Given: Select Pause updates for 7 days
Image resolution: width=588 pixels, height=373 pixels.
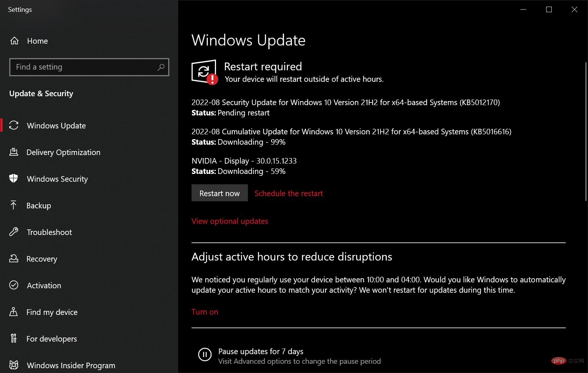Looking at the screenshot, I should click(x=261, y=351).
